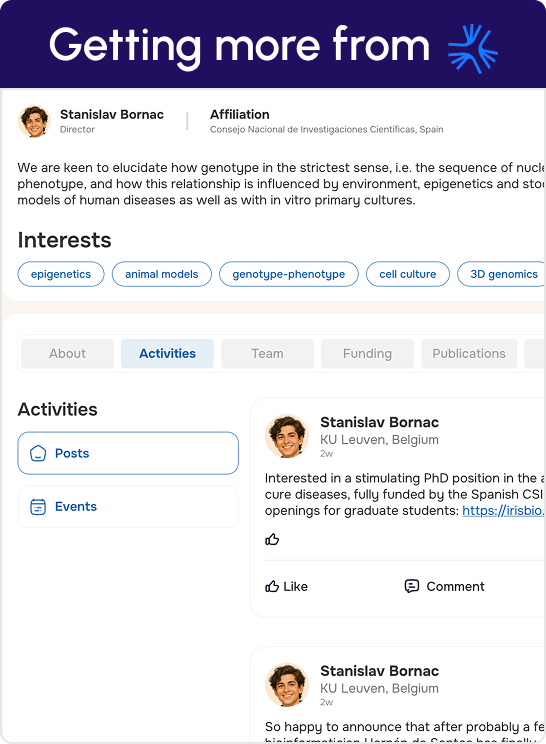Select the epigenetics interest tag

61,274
